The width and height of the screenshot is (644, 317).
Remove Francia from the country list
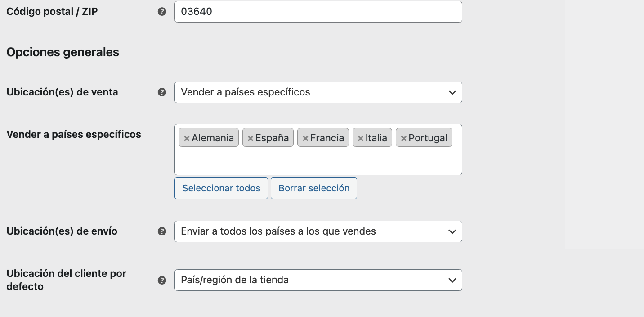[x=305, y=138]
